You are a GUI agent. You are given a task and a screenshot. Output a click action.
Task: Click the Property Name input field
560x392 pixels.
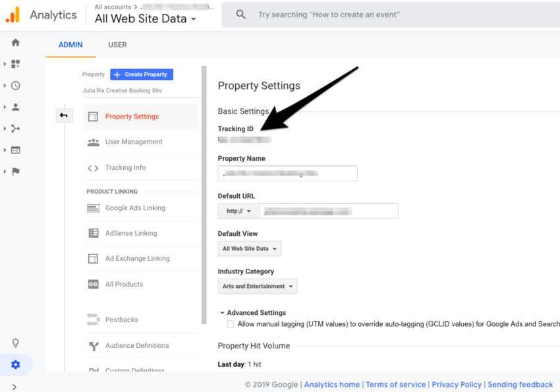[288, 173]
